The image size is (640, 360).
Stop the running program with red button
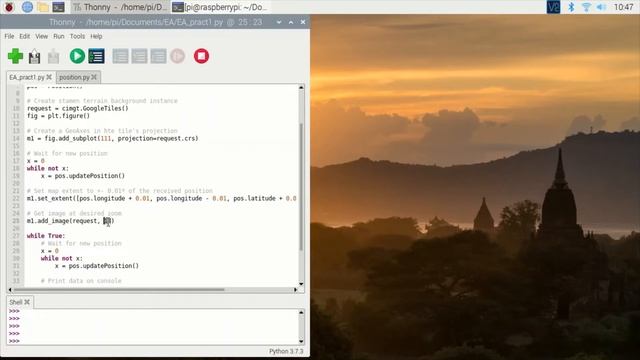201,56
